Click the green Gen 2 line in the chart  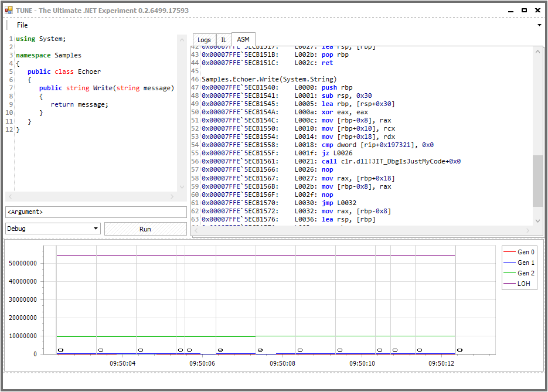256,336
